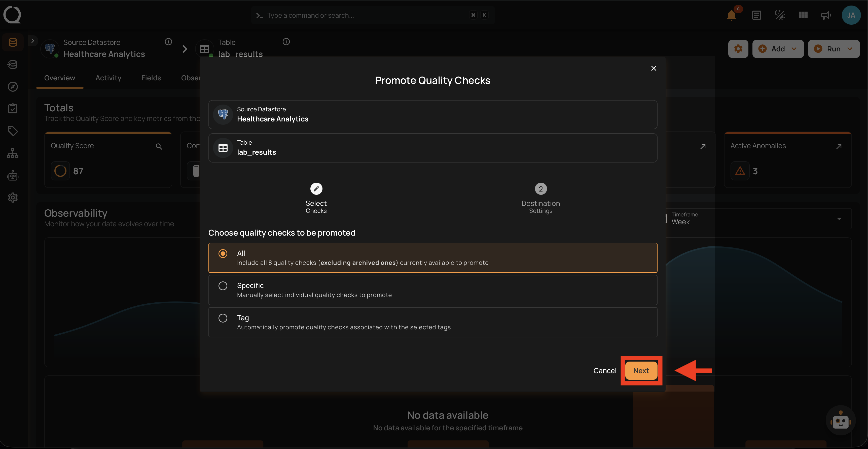868x449 pixels.
Task: Go to Destination Settings step 2
Action: (541, 189)
